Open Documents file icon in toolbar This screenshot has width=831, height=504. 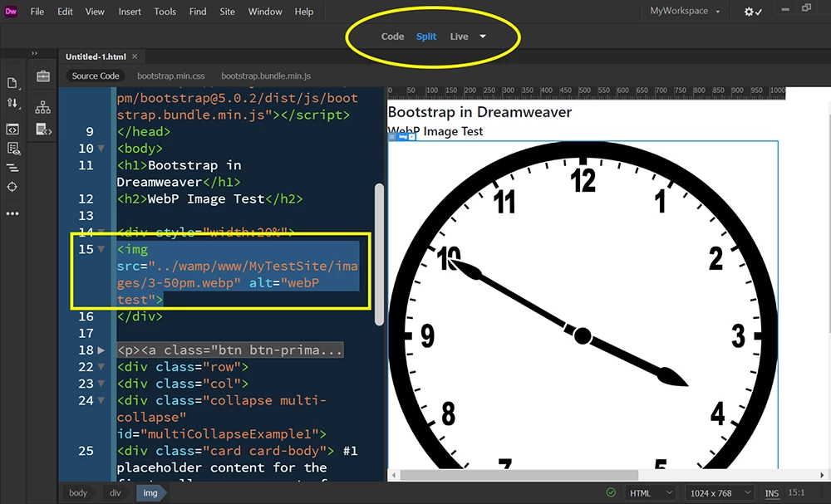12,82
